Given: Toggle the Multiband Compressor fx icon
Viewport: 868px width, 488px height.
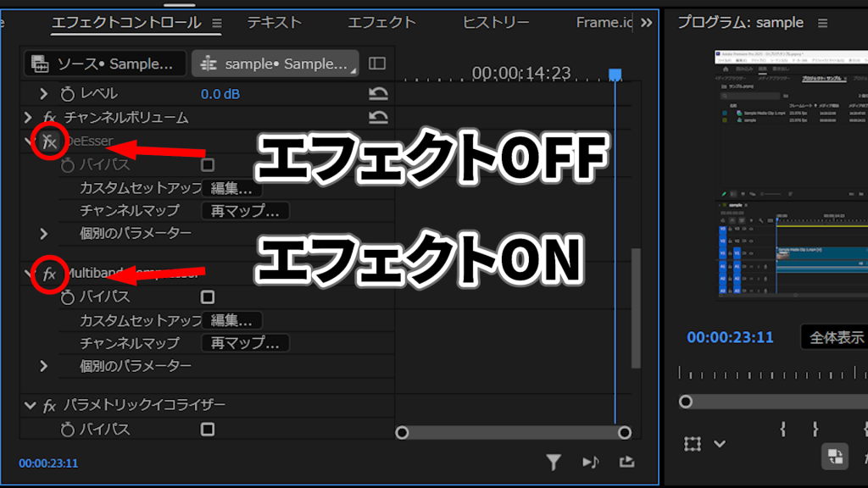Looking at the screenshot, I should click(49, 274).
